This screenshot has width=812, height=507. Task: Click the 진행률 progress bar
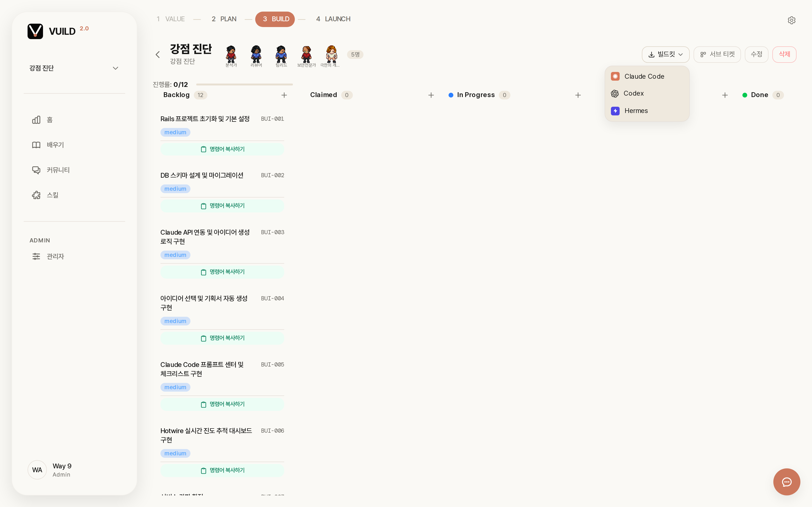click(x=244, y=84)
